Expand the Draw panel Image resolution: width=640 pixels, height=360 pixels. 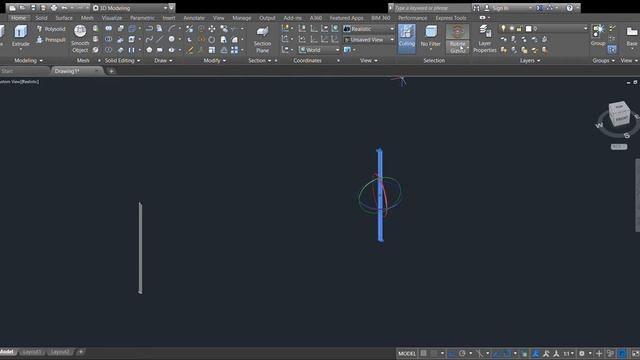pos(163,60)
